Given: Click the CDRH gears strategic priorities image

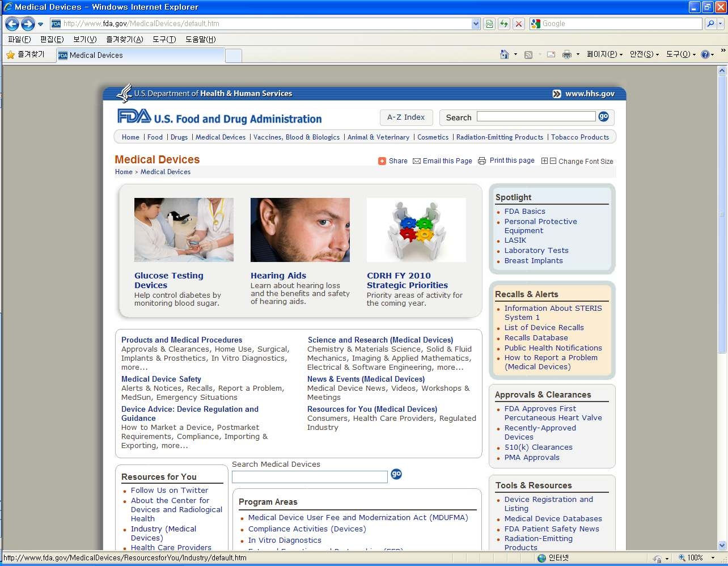Looking at the screenshot, I should pos(416,230).
